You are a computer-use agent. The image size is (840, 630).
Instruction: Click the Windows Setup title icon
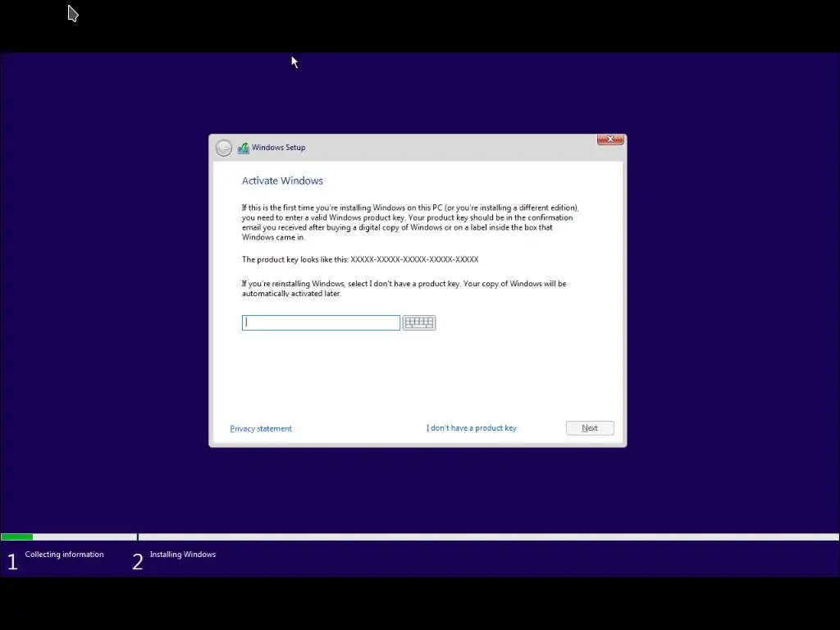pyautogui.click(x=244, y=148)
